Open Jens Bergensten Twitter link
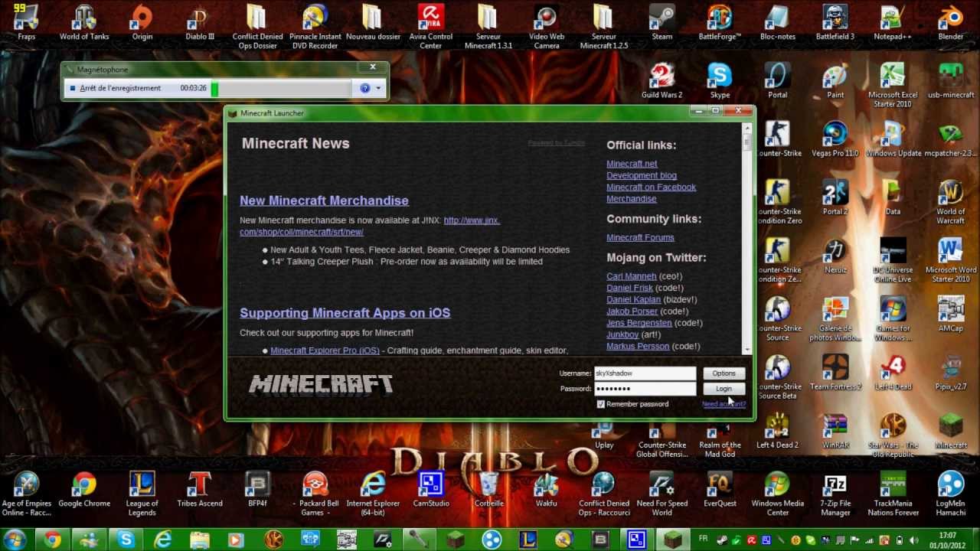980x551 pixels. pyautogui.click(x=639, y=323)
